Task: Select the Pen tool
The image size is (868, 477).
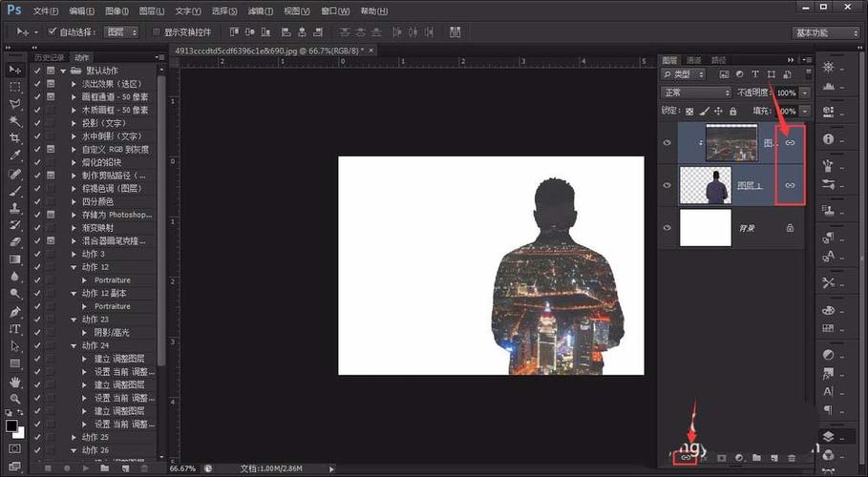Action: point(15,312)
